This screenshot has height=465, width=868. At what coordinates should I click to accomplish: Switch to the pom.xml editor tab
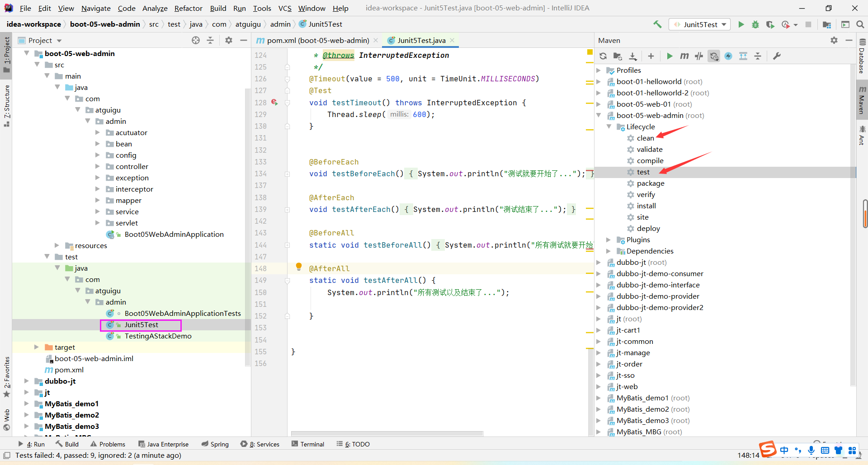317,40
